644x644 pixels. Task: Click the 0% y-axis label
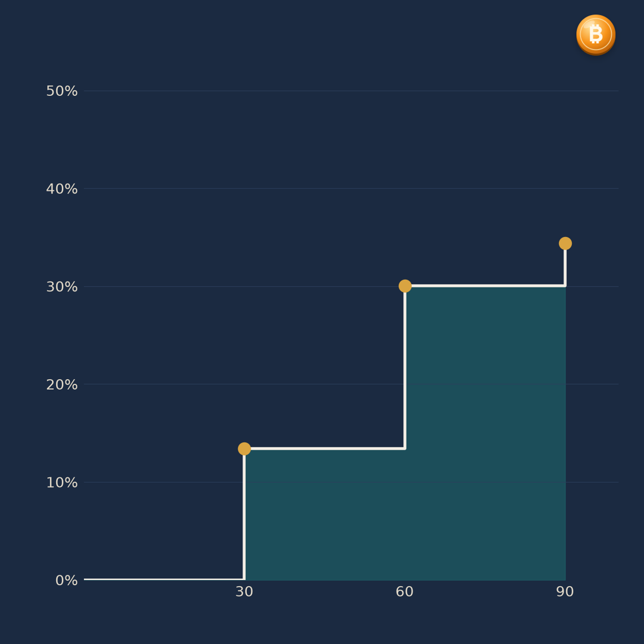[x=66, y=581]
